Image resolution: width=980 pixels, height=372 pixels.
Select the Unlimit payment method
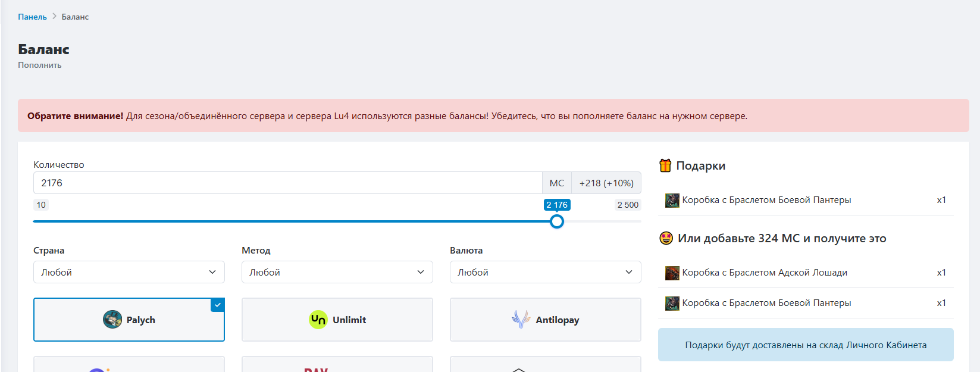(337, 320)
